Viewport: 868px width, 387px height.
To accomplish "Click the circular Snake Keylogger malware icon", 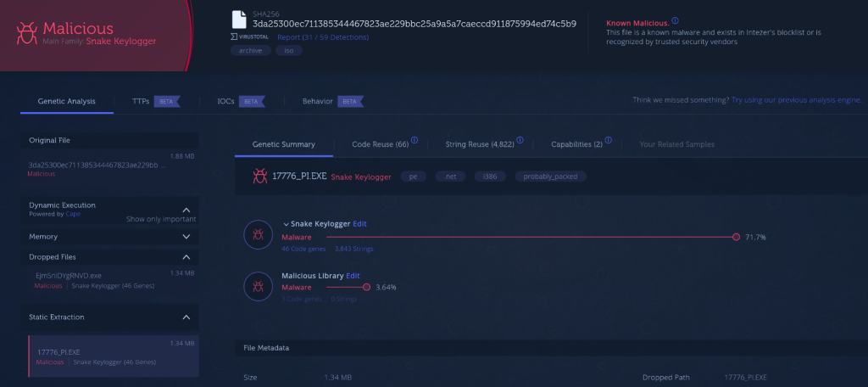I will pyautogui.click(x=258, y=234).
